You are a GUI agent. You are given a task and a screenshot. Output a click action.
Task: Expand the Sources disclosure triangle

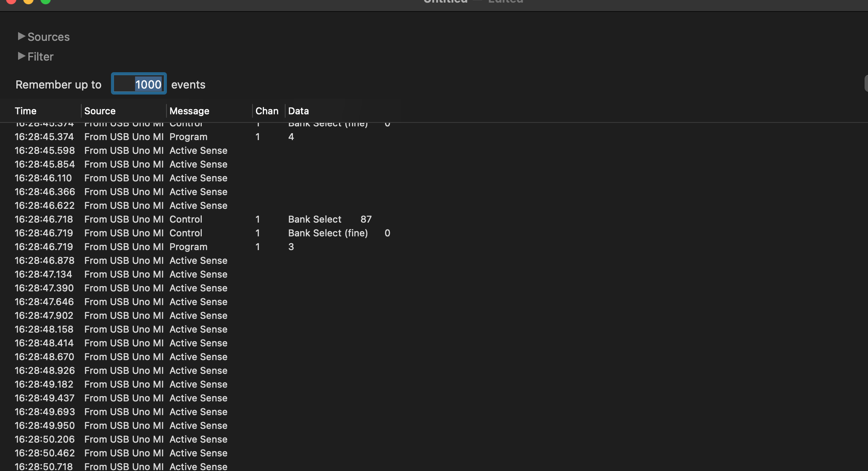(x=22, y=37)
